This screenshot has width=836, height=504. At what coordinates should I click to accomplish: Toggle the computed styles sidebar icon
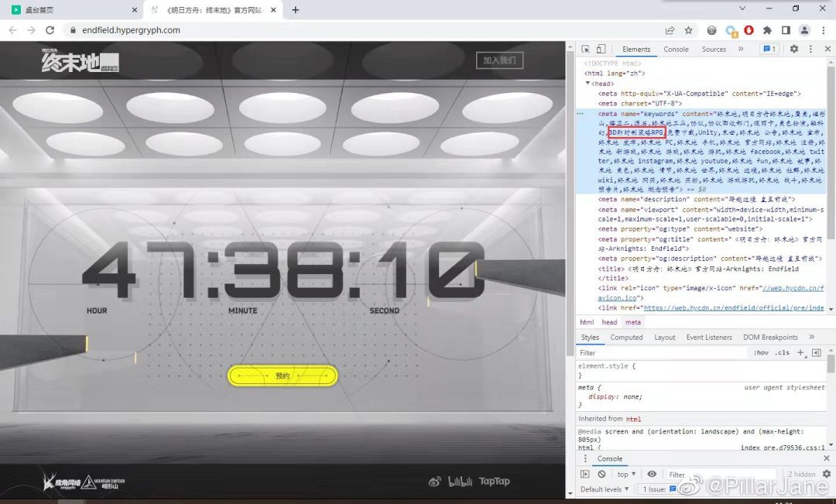click(x=817, y=352)
